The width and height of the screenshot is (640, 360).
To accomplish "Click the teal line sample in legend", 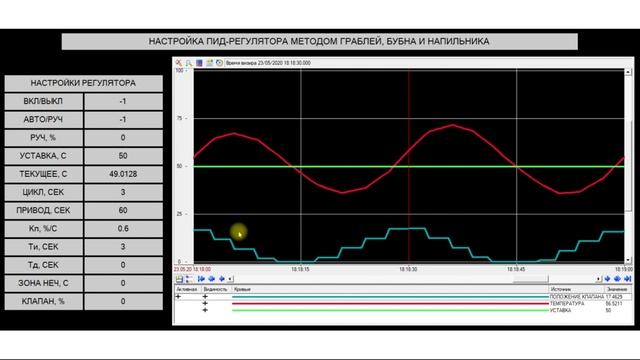I will coord(390,297).
